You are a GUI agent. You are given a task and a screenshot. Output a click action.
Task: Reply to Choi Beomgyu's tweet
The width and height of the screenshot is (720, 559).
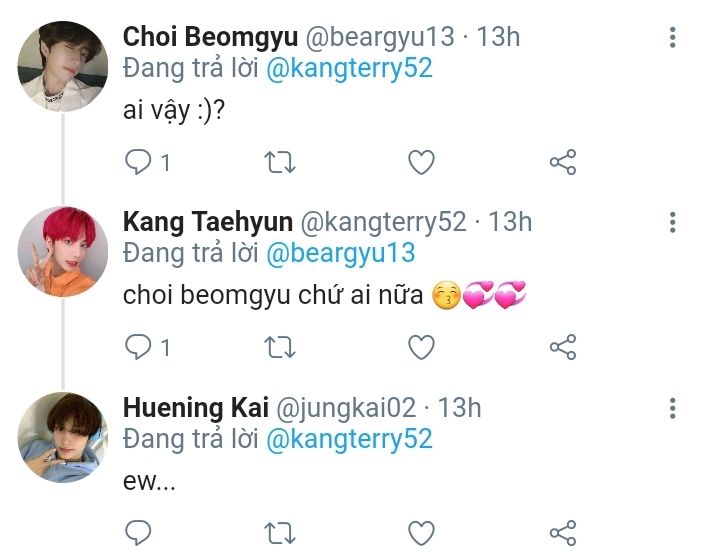point(138,162)
